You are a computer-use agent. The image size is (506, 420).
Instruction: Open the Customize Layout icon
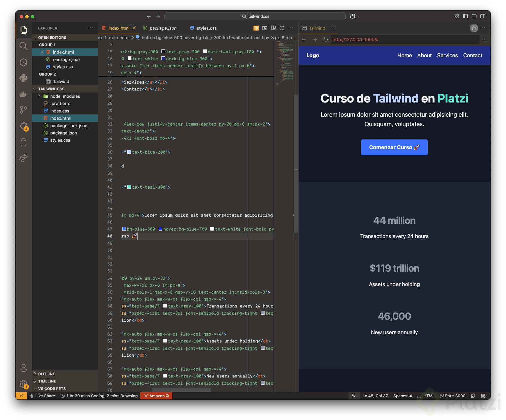457,16
